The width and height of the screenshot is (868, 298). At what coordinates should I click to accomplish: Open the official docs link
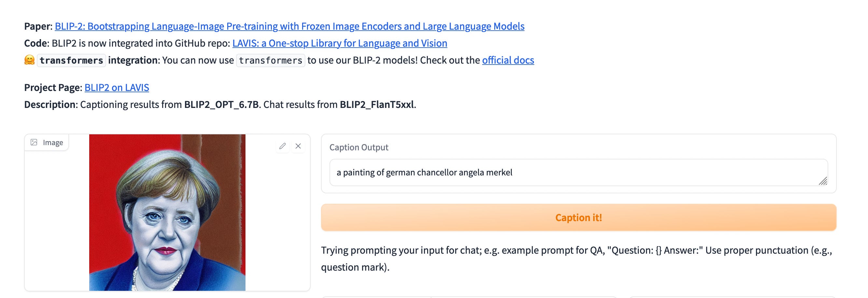coord(508,60)
